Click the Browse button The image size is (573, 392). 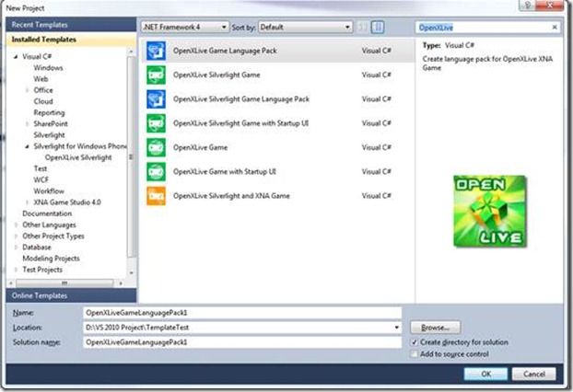coord(435,328)
